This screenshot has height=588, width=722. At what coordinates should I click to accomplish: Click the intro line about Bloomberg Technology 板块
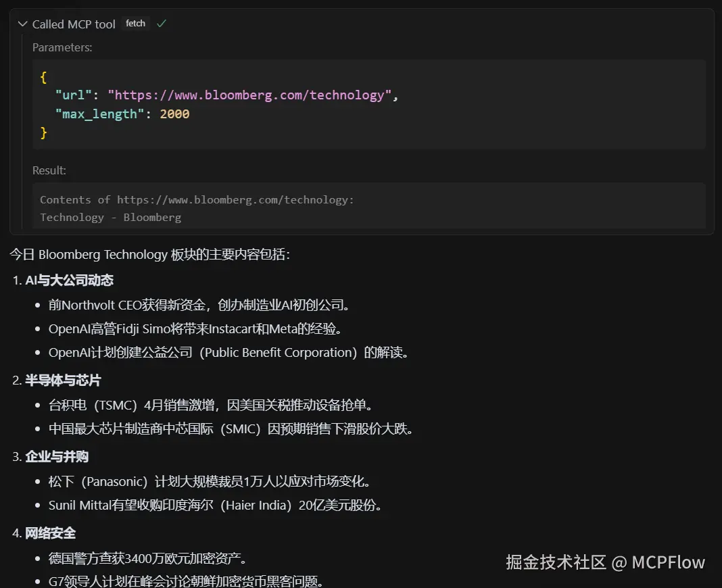click(x=149, y=254)
